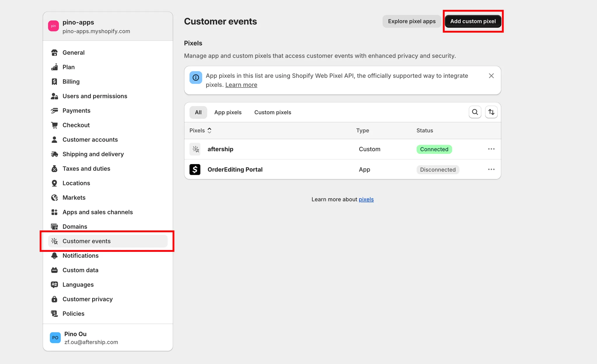Open the OrderEditing Portal row actions menu
Viewport: 597px width, 364px height.
pos(491,169)
